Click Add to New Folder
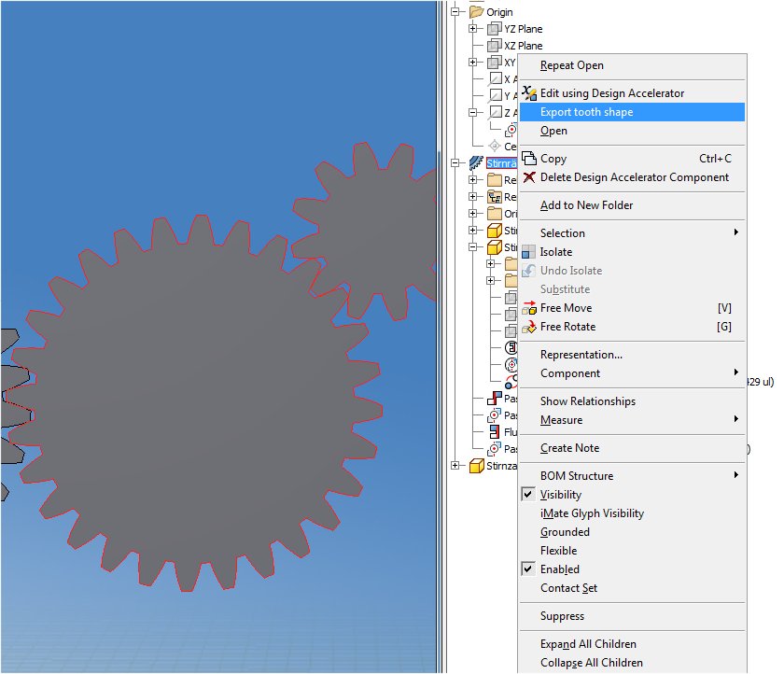784x674 pixels. (632, 205)
